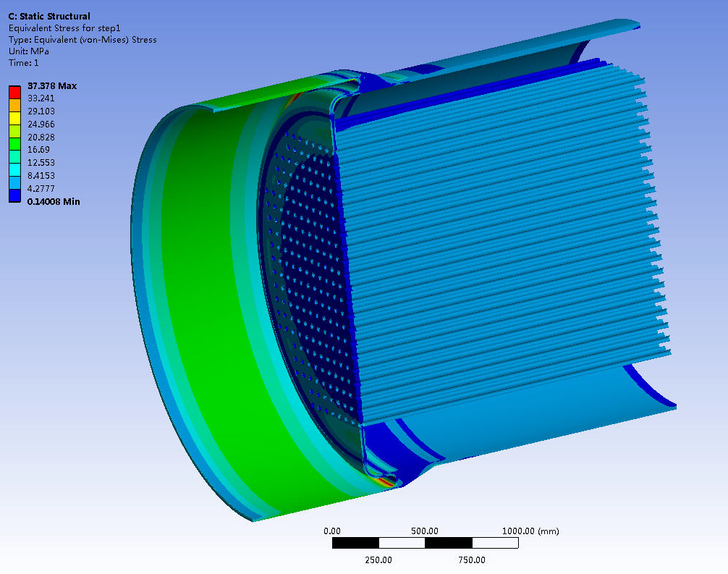This screenshot has height=574, width=728.
Task: Click the dark blue band at legend bottom
Action: [14, 195]
